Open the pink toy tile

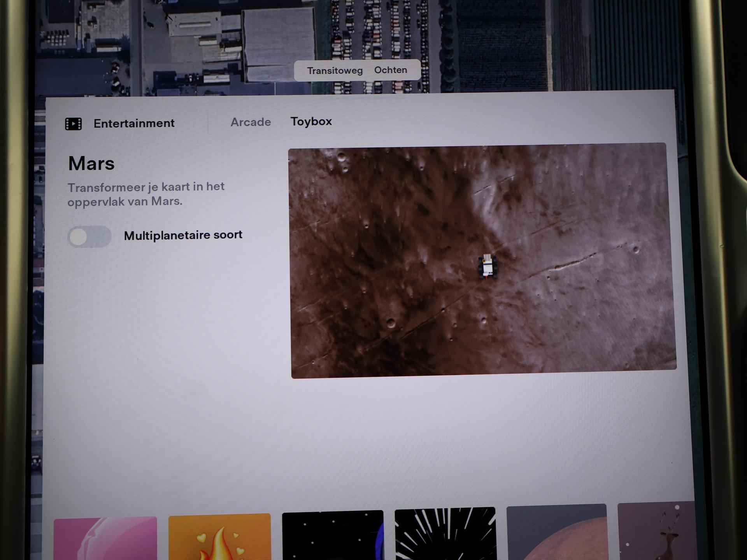tap(105, 538)
